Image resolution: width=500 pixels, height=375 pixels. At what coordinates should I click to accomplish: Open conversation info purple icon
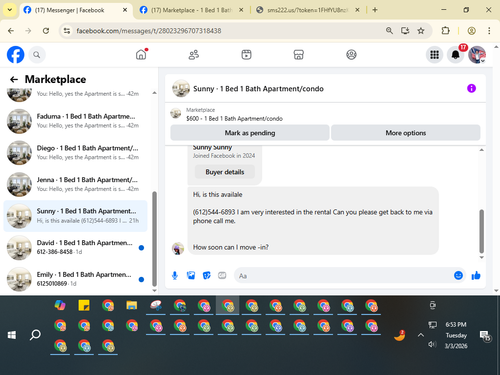click(x=471, y=88)
